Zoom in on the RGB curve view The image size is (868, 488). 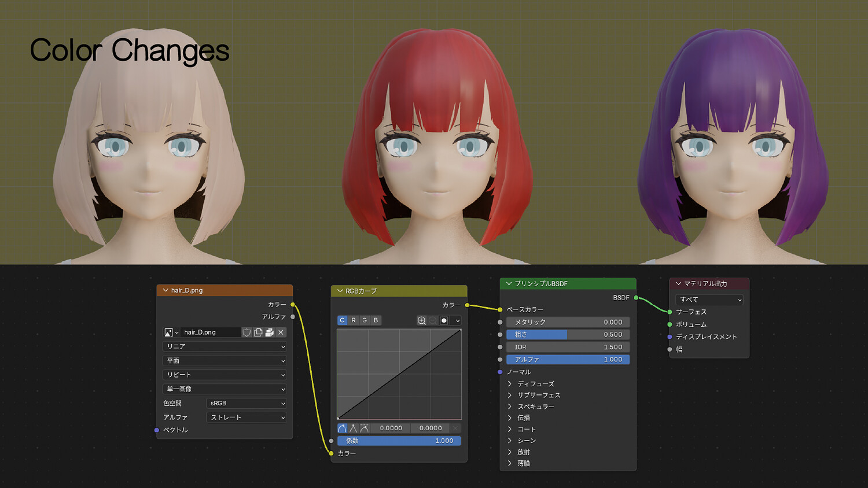click(422, 320)
